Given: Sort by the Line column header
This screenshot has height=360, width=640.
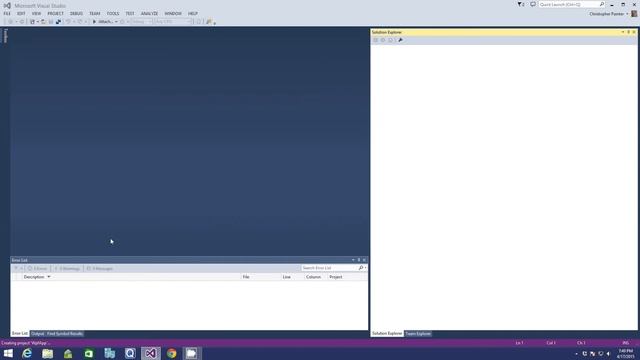Looking at the screenshot, I should click(x=293, y=277).
